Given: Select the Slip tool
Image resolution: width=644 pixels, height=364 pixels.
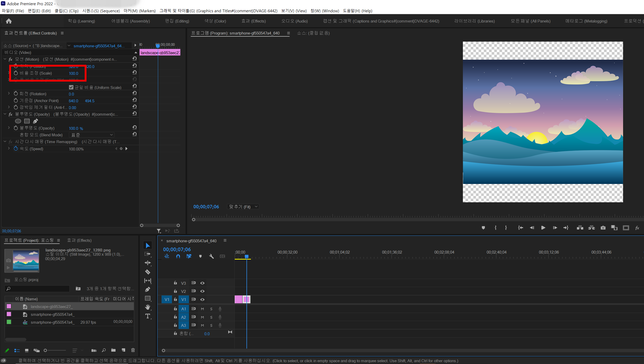Looking at the screenshot, I should tap(148, 281).
